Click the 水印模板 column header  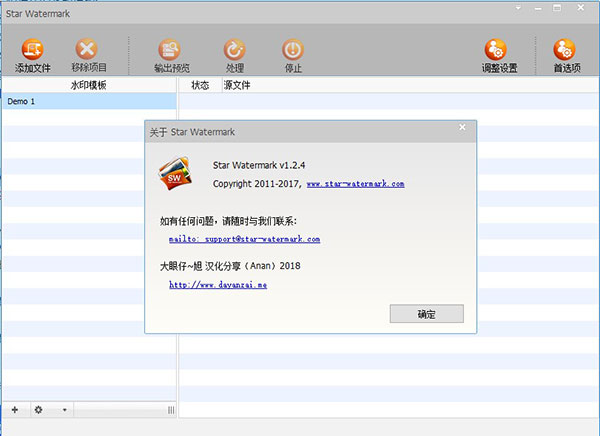(89, 85)
